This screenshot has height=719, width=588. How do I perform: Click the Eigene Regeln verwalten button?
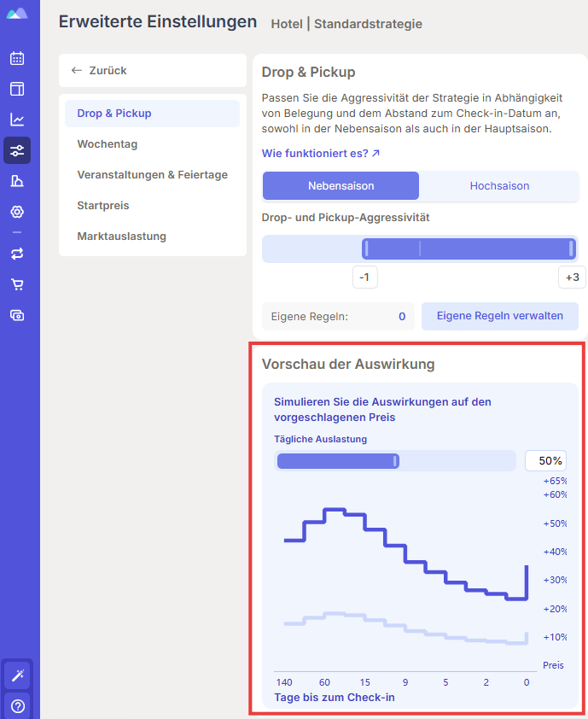tap(500, 316)
